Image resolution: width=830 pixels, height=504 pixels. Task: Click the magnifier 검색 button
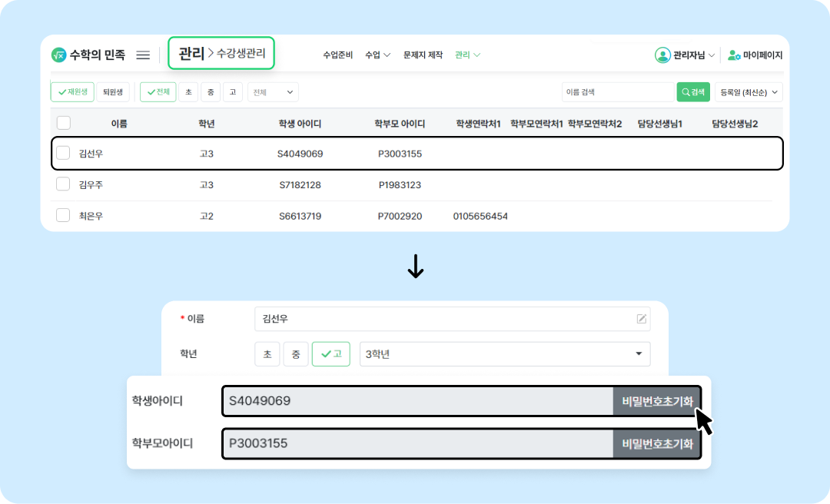pyautogui.click(x=693, y=92)
